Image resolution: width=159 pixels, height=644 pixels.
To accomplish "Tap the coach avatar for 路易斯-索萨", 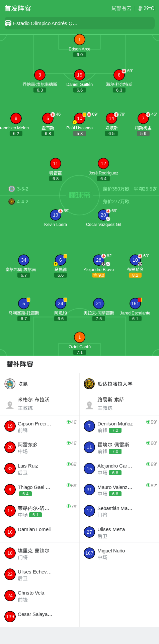I will point(89,405).
